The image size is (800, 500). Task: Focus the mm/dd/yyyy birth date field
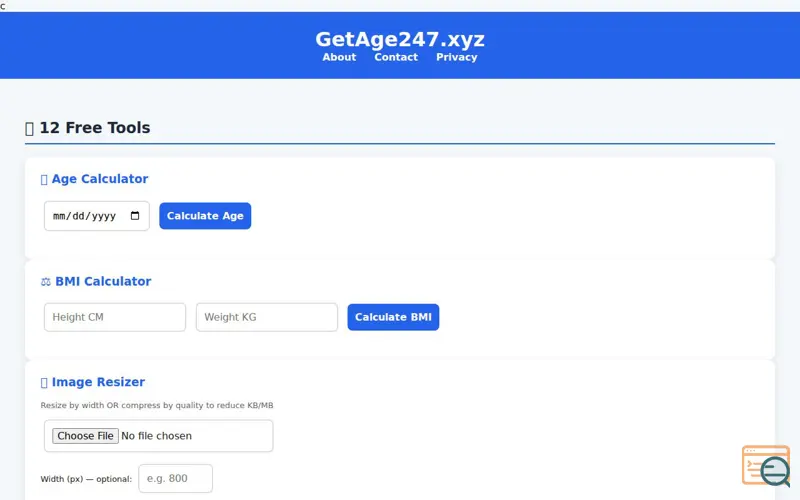click(x=96, y=216)
